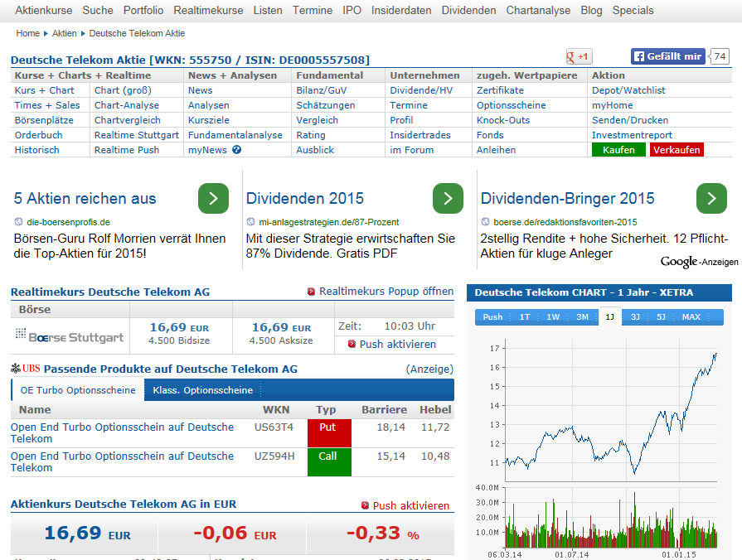
Task: Click the Google-Anzeigen label
Action: coord(700,262)
